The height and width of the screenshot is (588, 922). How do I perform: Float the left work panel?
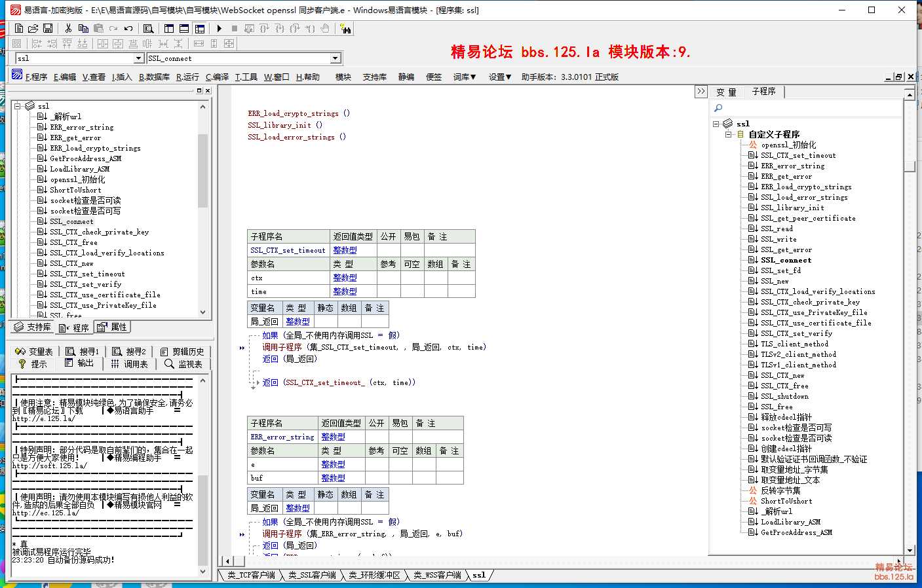coord(199,90)
